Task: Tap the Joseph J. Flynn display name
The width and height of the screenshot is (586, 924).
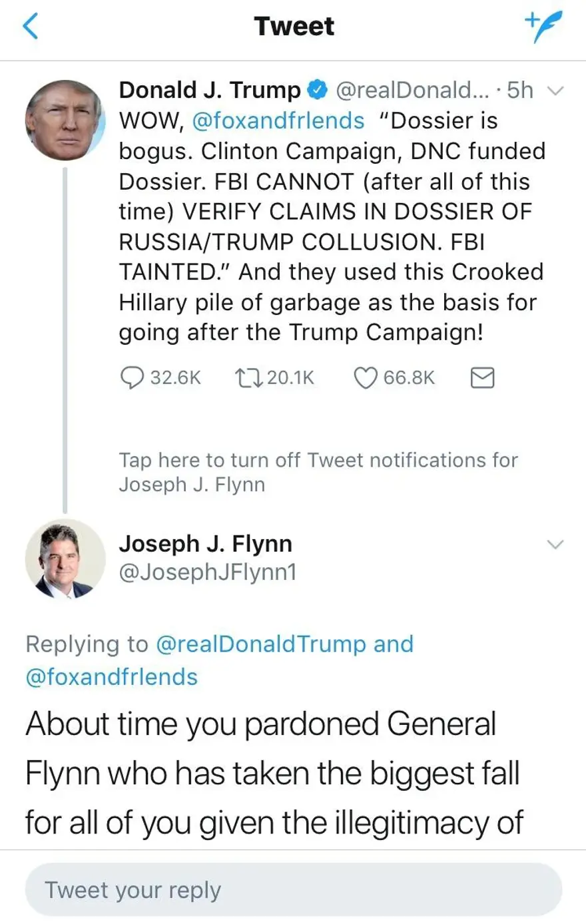Action: click(x=205, y=544)
